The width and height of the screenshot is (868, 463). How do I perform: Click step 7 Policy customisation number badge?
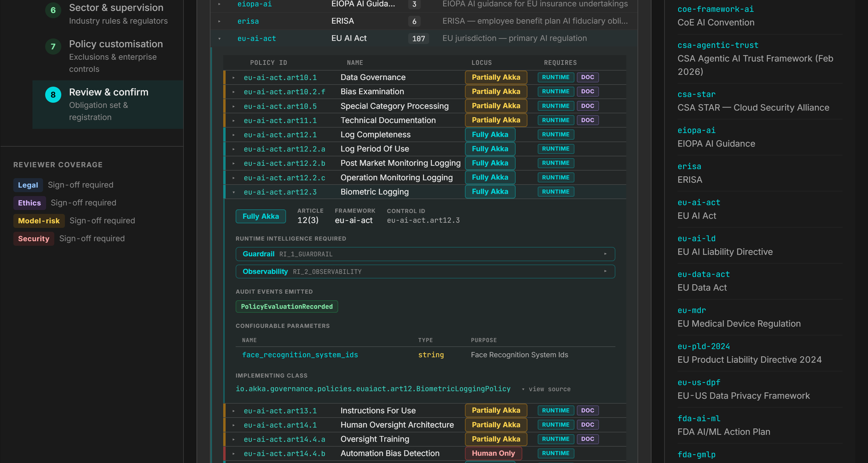53,46
